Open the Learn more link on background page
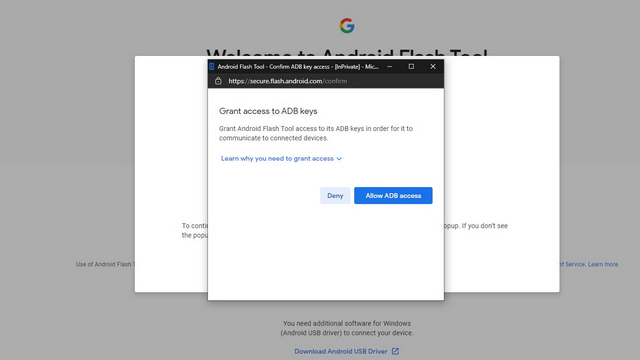The height and width of the screenshot is (360, 640). click(x=603, y=264)
